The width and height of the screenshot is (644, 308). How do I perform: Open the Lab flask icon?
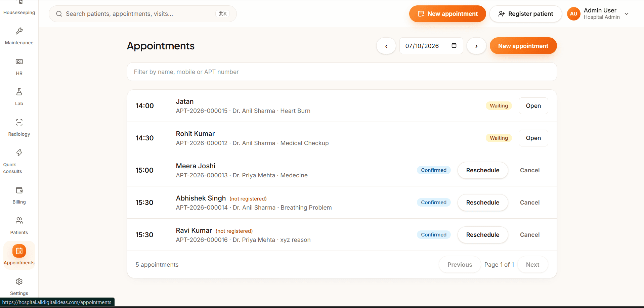click(19, 92)
